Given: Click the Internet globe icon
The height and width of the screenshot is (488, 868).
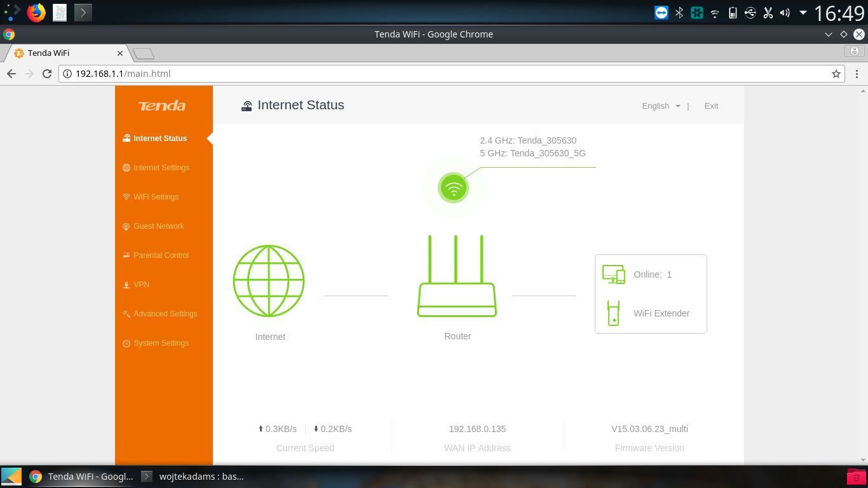Looking at the screenshot, I should 269,281.
